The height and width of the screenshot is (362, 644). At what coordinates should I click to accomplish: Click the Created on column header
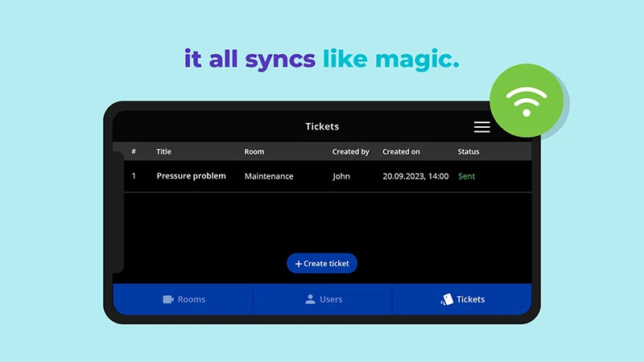401,151
